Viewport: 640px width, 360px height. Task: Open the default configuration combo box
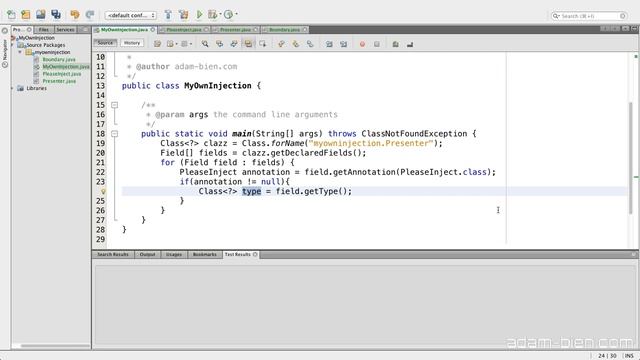pos(131,16)
